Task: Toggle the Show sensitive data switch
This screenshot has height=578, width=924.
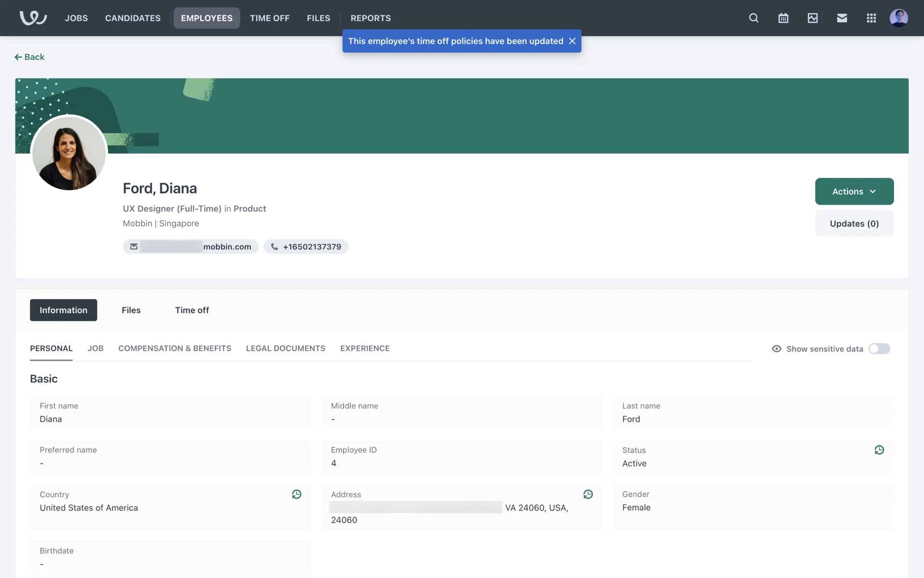Action: pos(879,349)
